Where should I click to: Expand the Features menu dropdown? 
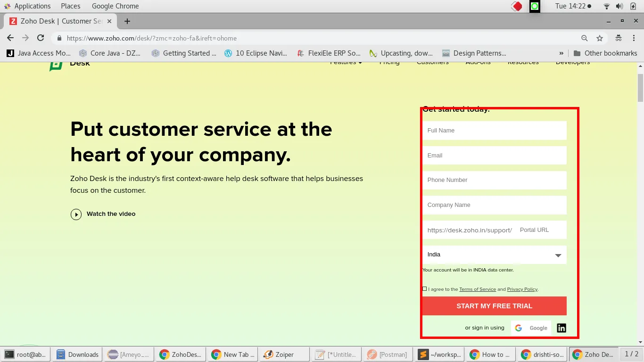click(346, 62)
